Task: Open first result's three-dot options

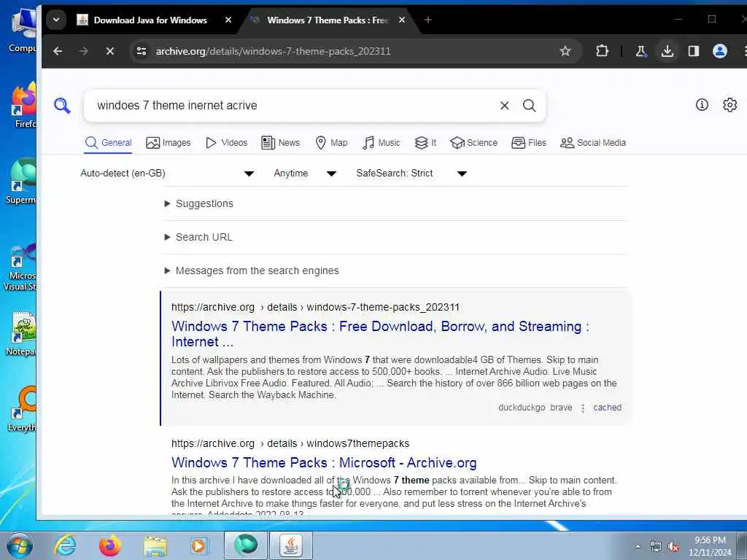Action: click(x=583, y=408)
